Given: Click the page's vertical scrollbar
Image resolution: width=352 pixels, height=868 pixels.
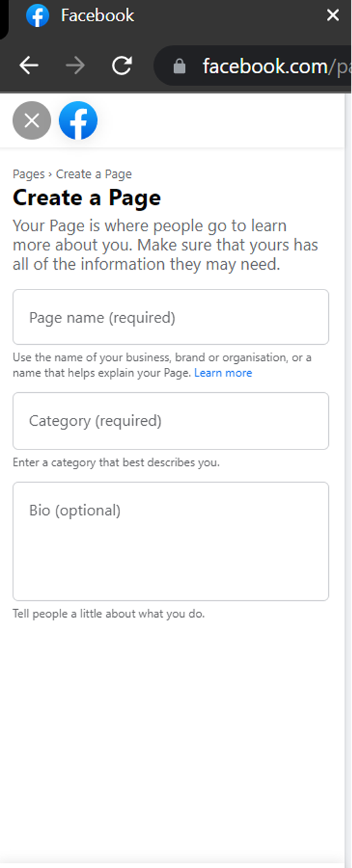Looking at the screenshot, I should coord(348,478).
